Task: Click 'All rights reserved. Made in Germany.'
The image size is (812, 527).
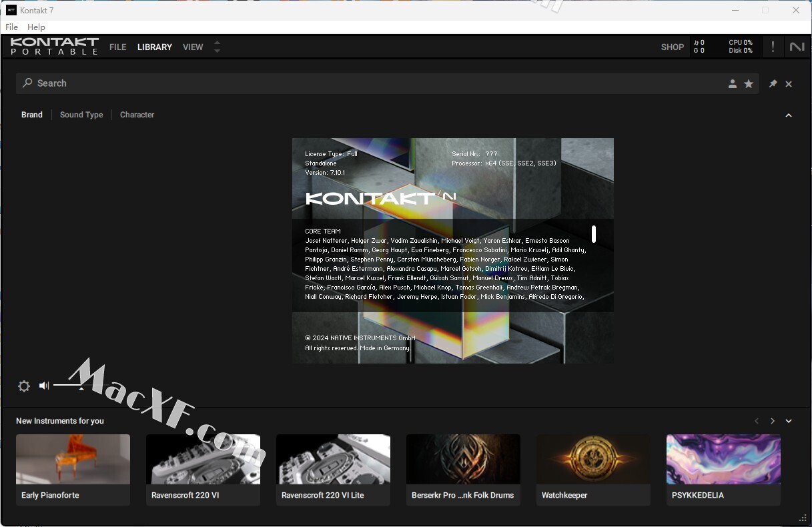Action: coord(358,348)
